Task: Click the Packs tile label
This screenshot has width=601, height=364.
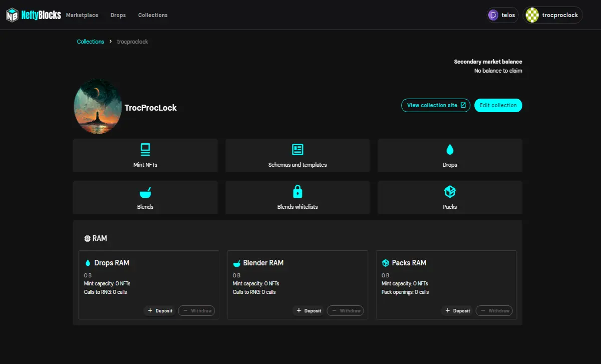Action: (x=450, y=207)
